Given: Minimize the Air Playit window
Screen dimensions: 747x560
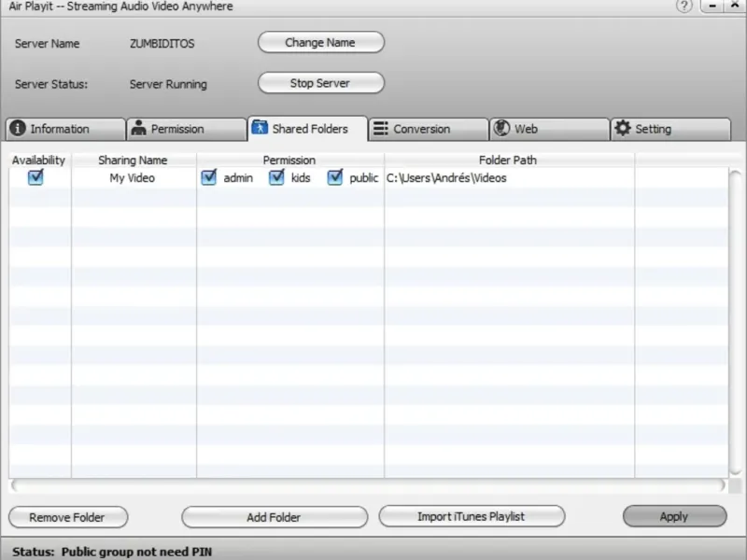Looking at the screenshot, I should 712,6.
